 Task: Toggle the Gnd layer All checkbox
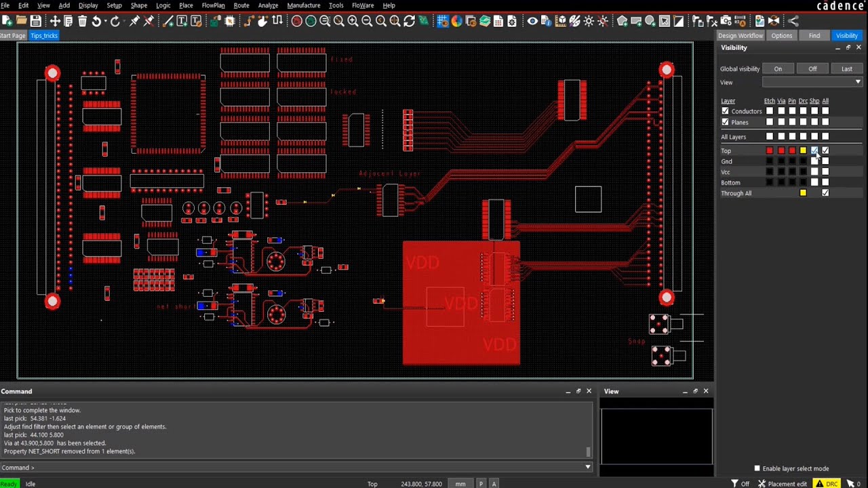click(x=825, y=161)
